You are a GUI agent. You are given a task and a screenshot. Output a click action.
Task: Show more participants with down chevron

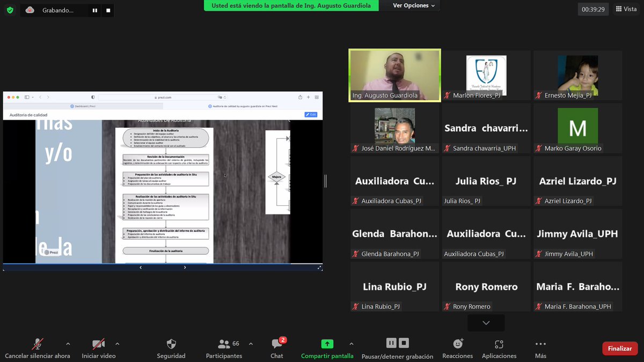pyautogui.click(x=486, y=323)
